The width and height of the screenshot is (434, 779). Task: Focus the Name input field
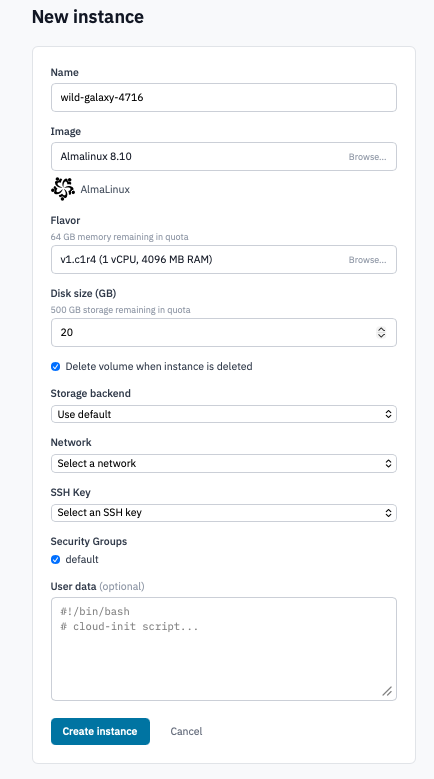pyautogui.click(x=223, y=97)
